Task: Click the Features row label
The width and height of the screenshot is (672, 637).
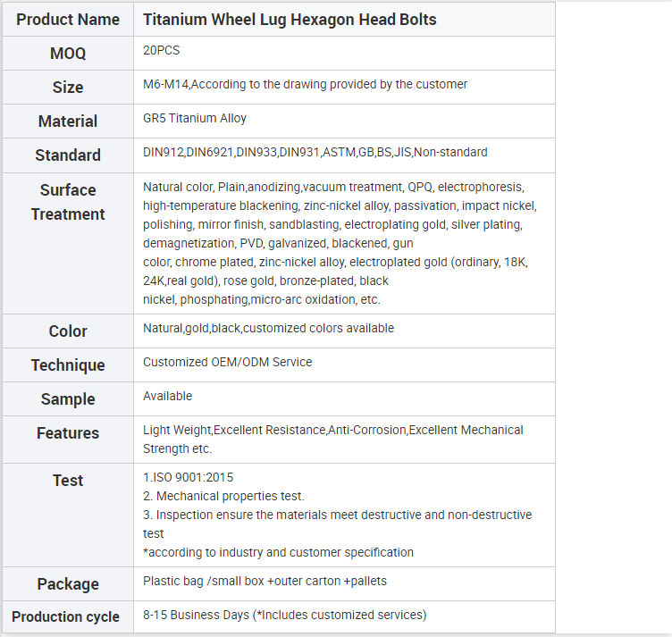Action: pos(68,433)
